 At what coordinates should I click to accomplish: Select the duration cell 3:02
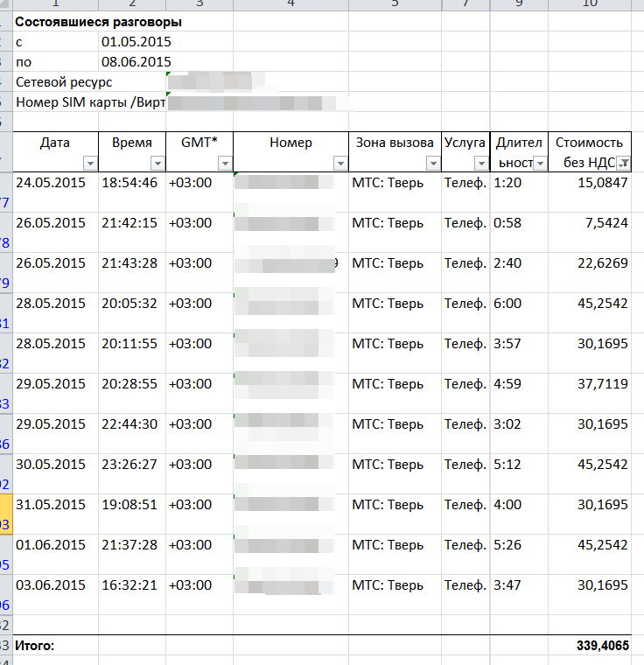pyautogui.click(x=519, y=434)
